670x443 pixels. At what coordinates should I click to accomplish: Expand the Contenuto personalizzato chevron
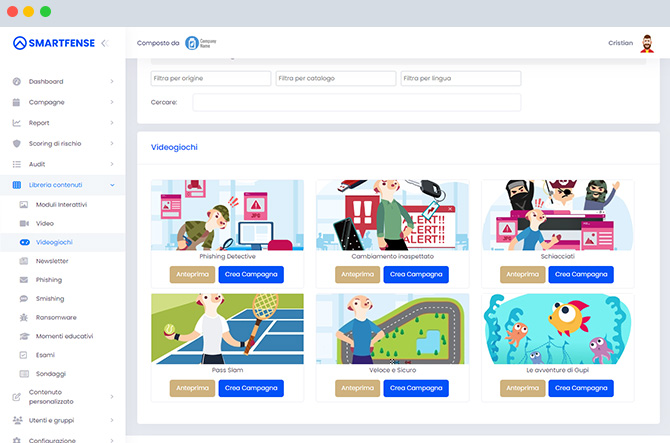click(112, 397)
